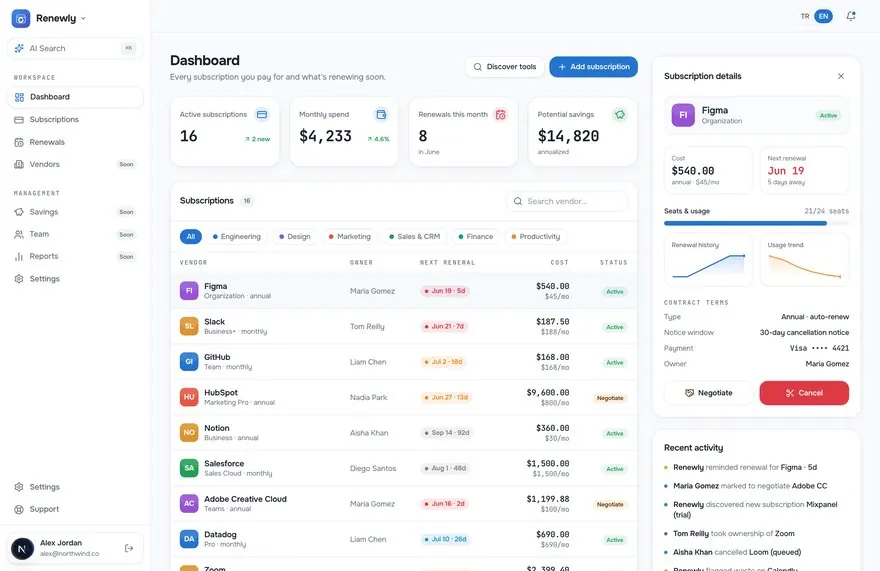
Task: Click Alex Jordan's avatar
Action: (22, 548)
